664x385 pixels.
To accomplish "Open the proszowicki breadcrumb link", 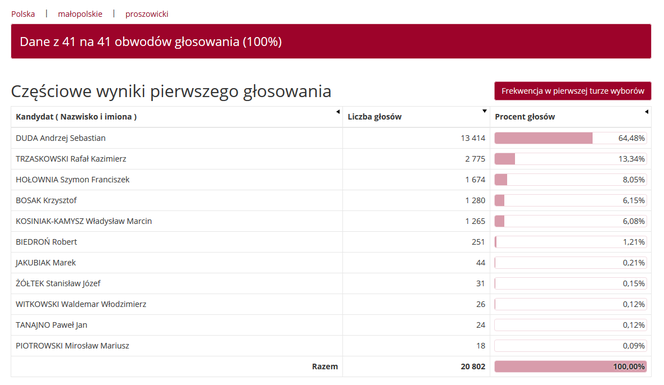I will (x=147, y=14).
